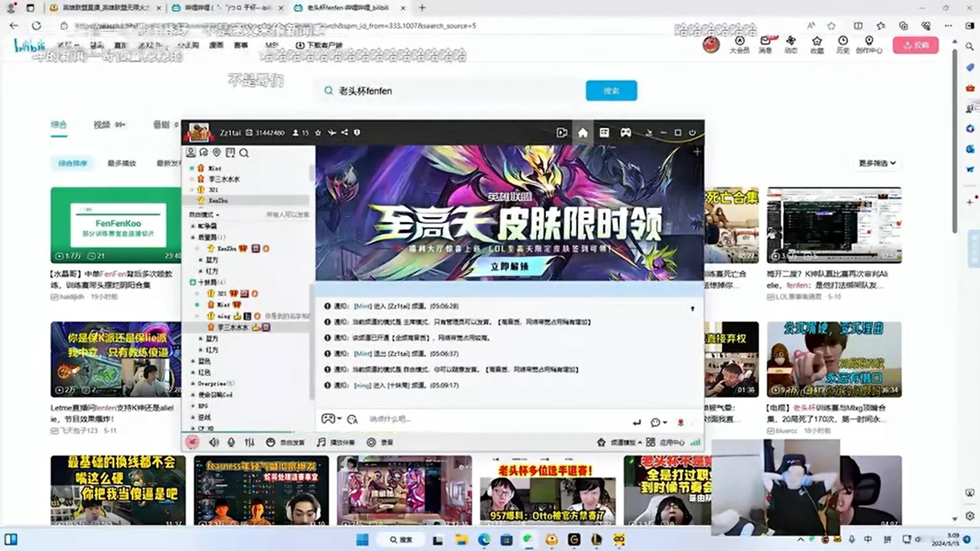Screen dimensions: 980x551
Task: Open the game controller icon in YY header
Action: [x=625, y=133]
